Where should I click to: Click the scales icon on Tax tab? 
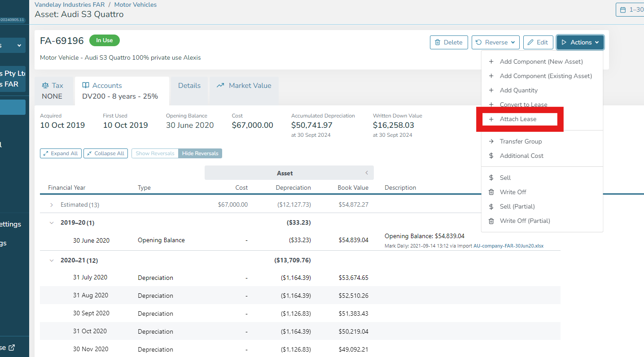pos(45,85)
